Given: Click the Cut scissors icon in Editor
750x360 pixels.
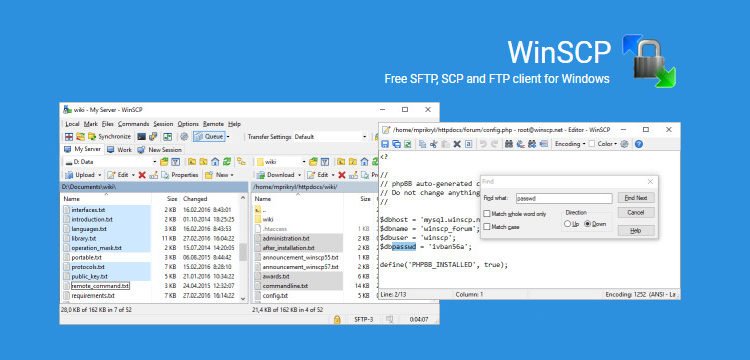Looking at the screenshot, I should (434, 144).
